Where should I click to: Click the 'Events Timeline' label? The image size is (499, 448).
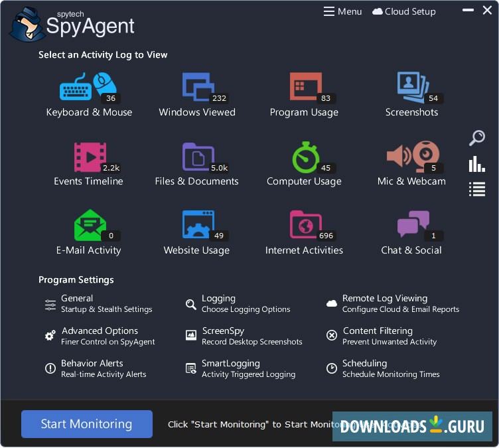[88, 181]
